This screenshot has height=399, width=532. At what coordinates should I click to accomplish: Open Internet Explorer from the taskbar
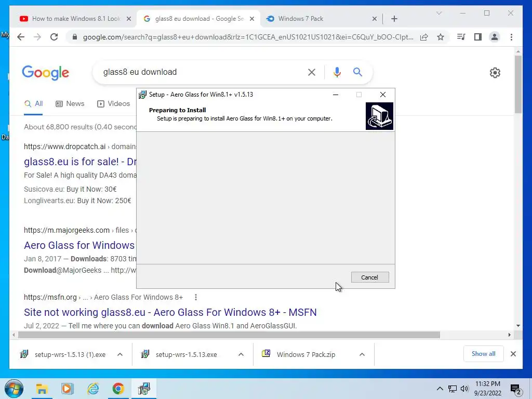pos(93,389)
